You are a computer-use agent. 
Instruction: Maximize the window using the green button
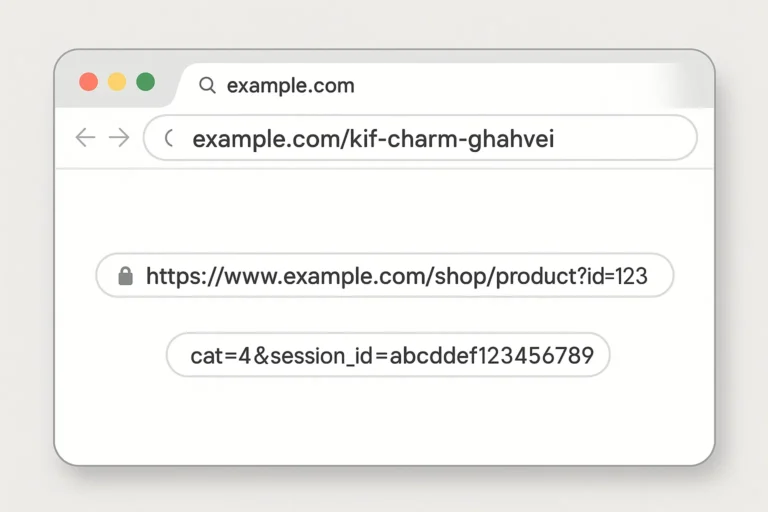point(146,82)
